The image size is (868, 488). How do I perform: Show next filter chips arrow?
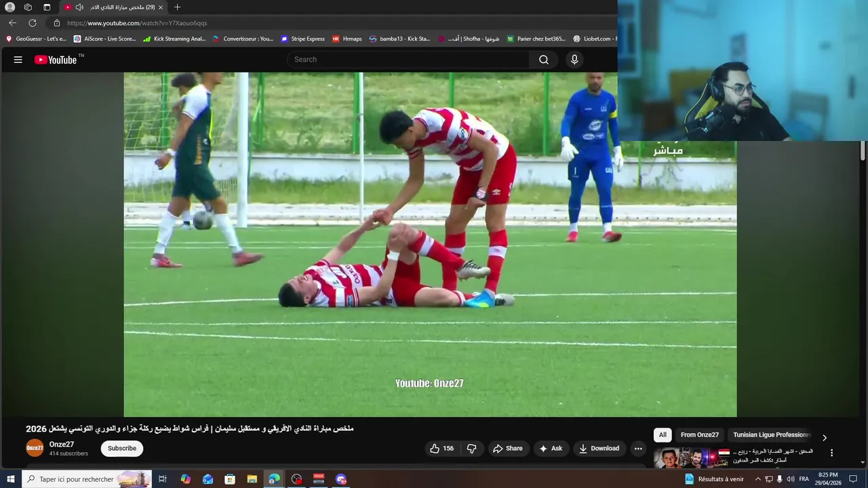click(825, 437)
